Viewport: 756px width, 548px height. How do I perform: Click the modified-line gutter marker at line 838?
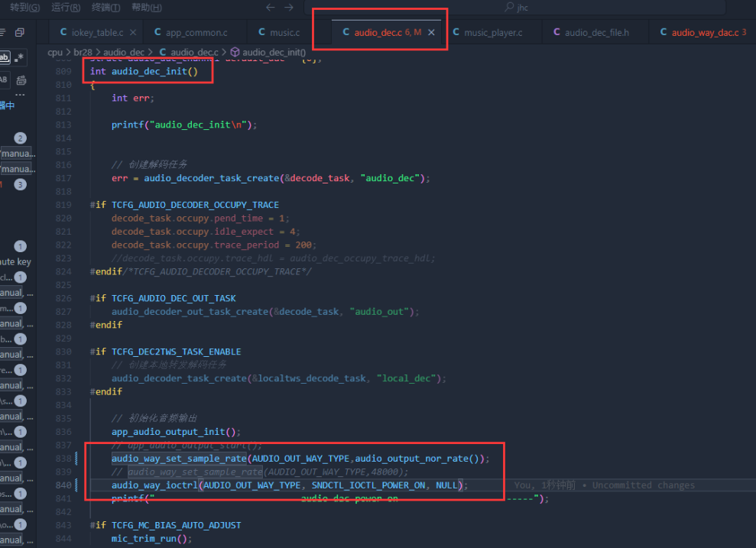[76, 459]
